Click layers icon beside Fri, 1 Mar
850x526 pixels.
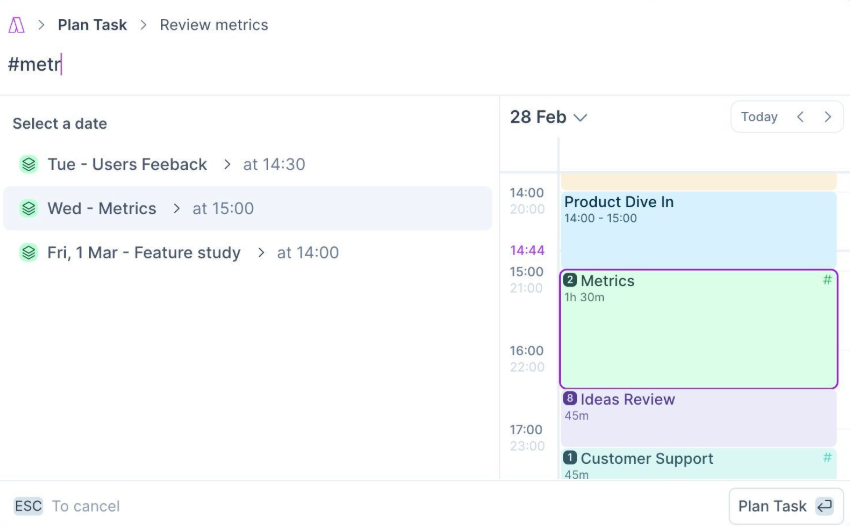(28, 252)
